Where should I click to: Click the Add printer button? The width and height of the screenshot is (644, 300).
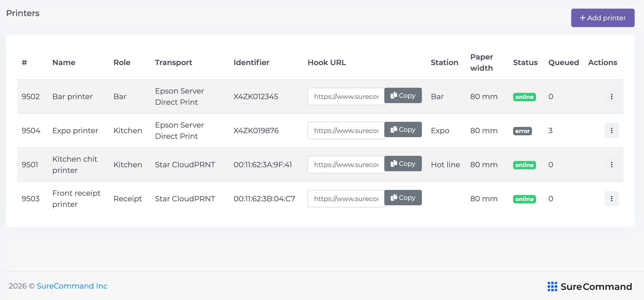pos(602,18)
